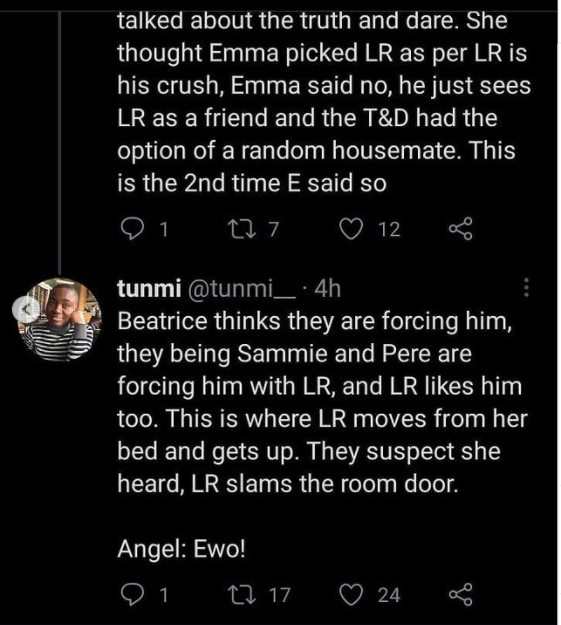The height and width of the screenshot is (625, 561).
Task: View the 12 likes count
Action: click(389, 230)
